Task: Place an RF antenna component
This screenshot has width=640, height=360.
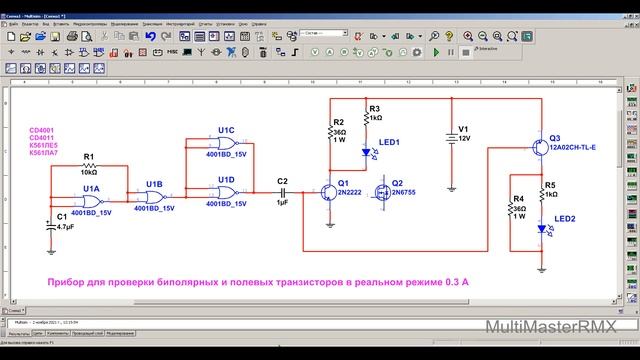Action: (201, 52)
